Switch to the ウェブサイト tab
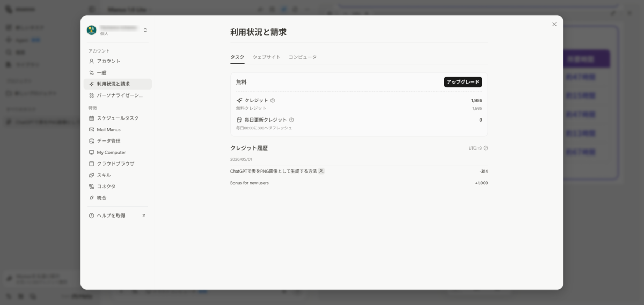644x305 pixels. click(266, 57)
